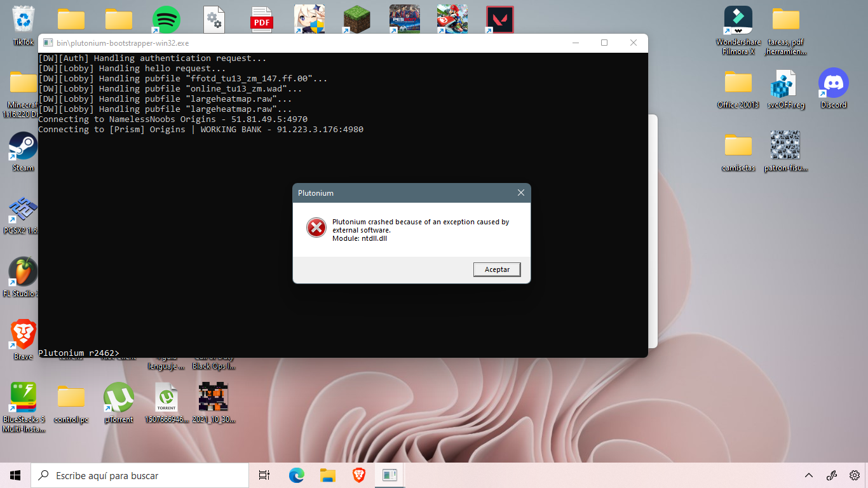Select the Mario Kart desktop shortcut
This screenshot has width=868, height=488.
[452, 20]
